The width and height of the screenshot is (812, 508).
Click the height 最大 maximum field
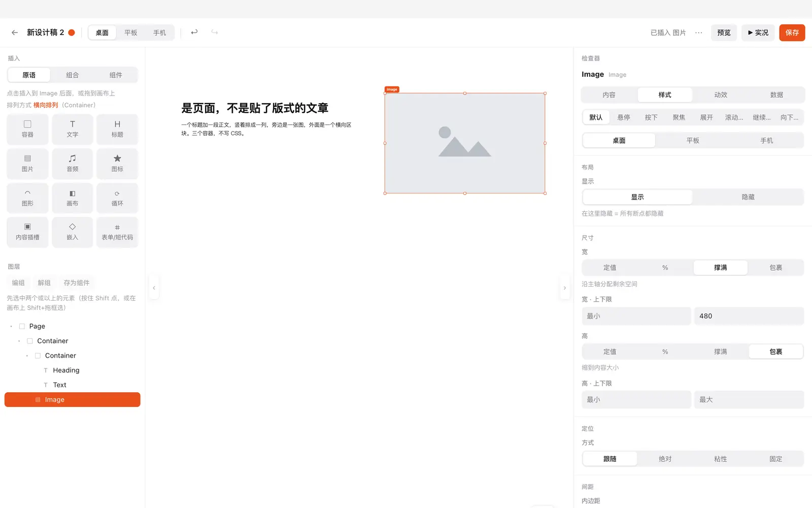click(749, 400)
